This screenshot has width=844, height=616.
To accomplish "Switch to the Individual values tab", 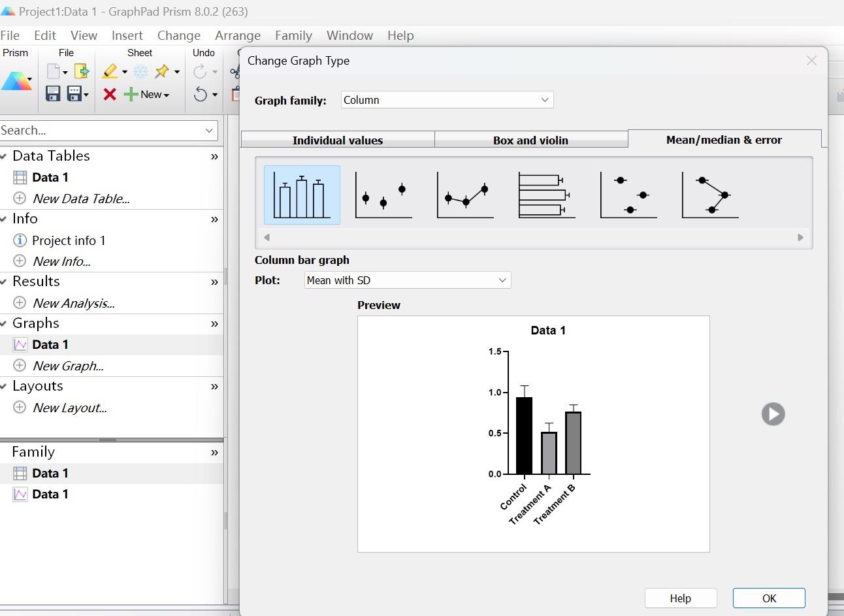I will click(338, 140).
